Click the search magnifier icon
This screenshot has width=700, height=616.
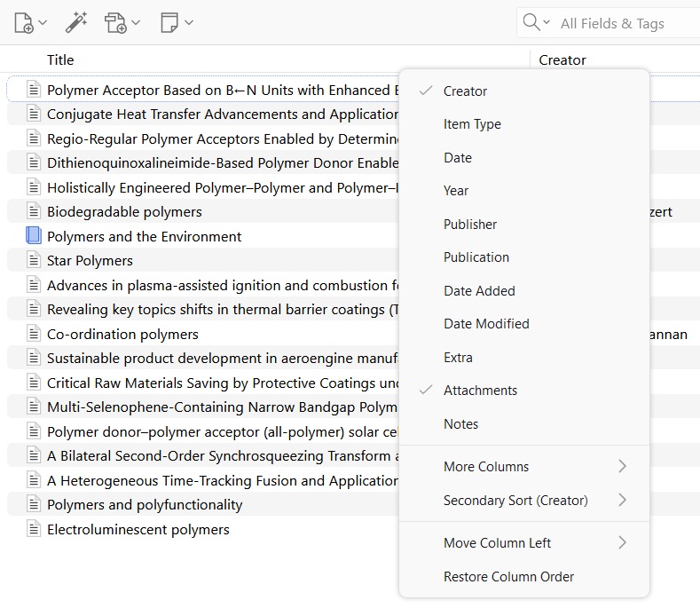[x=531, y=23]
